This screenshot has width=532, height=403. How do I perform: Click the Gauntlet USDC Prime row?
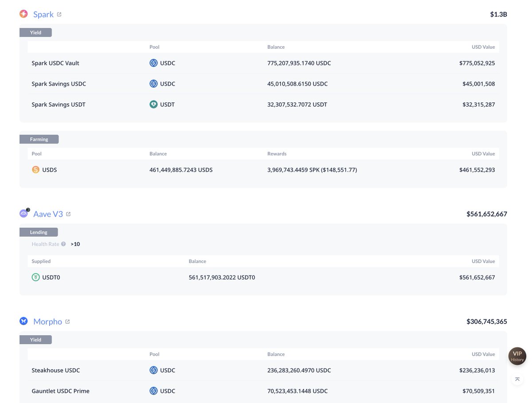coord(60,391)
